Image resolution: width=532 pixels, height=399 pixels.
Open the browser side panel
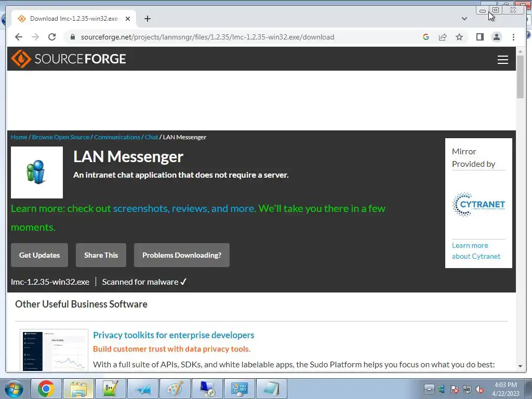(x=480, y=37)
